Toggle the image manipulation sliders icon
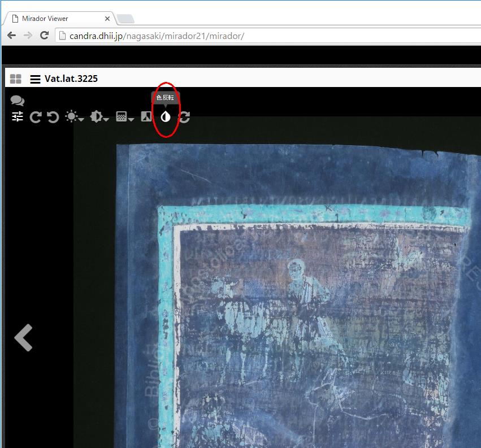 [18, 116]
